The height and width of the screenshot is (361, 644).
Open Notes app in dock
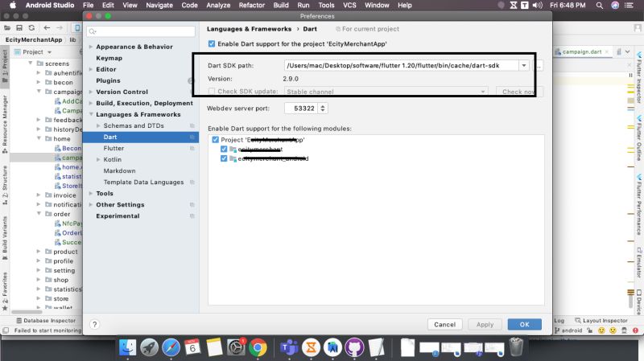pyautogui.click(x=214, y=348)
